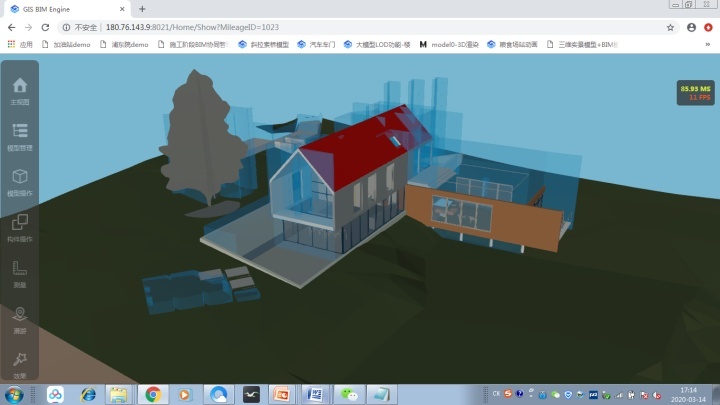Launch Internet Explorer from the taskbar
The image size is (720, 405).
pos(88,394)
